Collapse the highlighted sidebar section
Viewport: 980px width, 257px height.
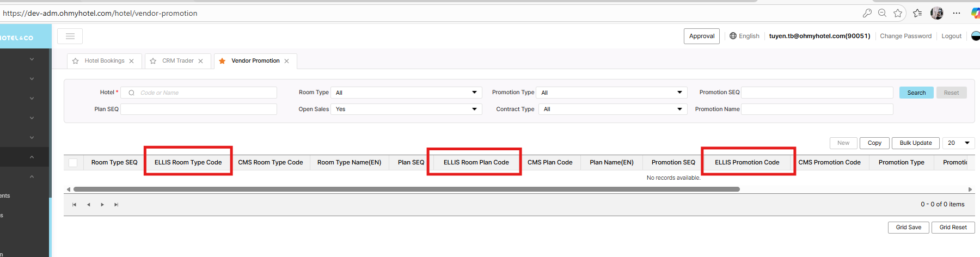32,157
